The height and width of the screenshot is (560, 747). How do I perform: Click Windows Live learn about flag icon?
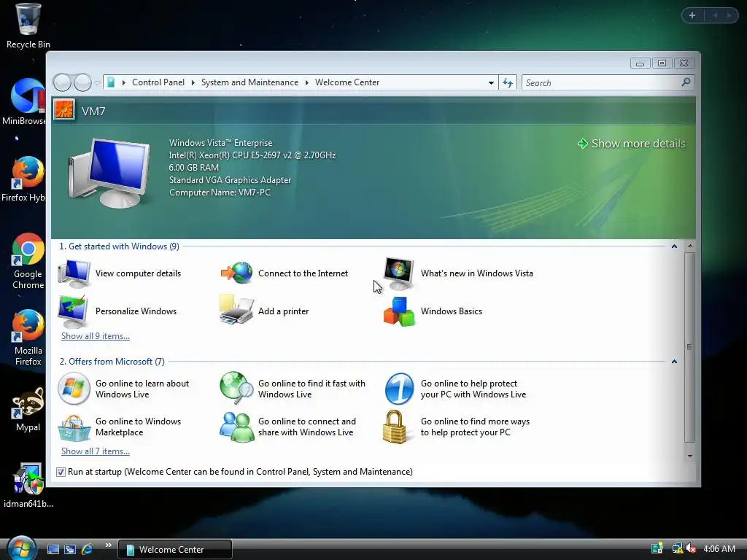click(x=74, y=389)
